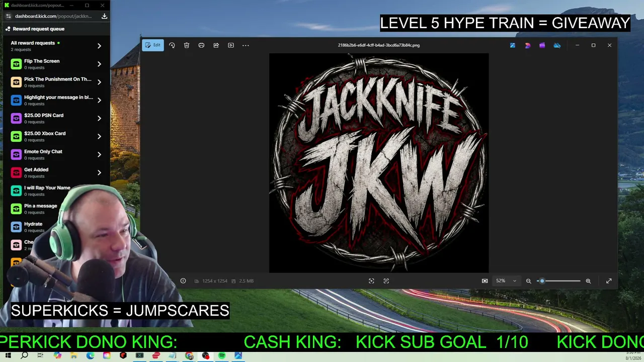
Task: Click the fit-to-window icon beside 52%
Action: 485,281
